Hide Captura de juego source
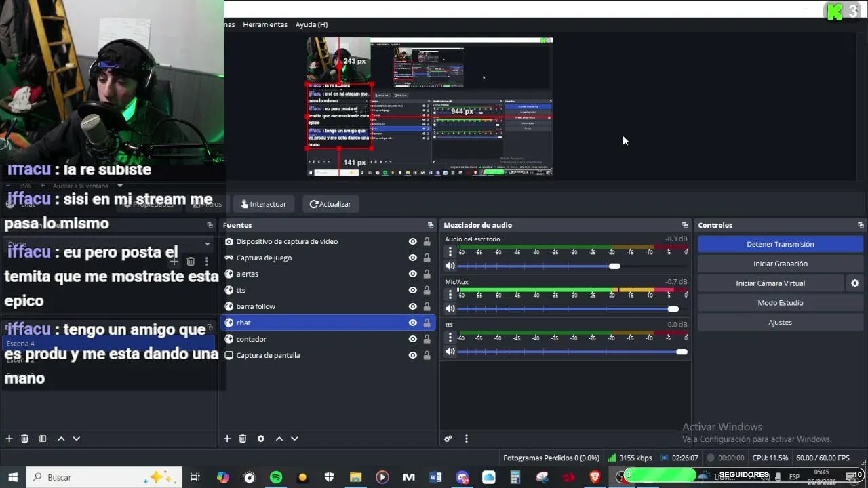This screenshot has width=868, height=488. click(x=412, y=258)
